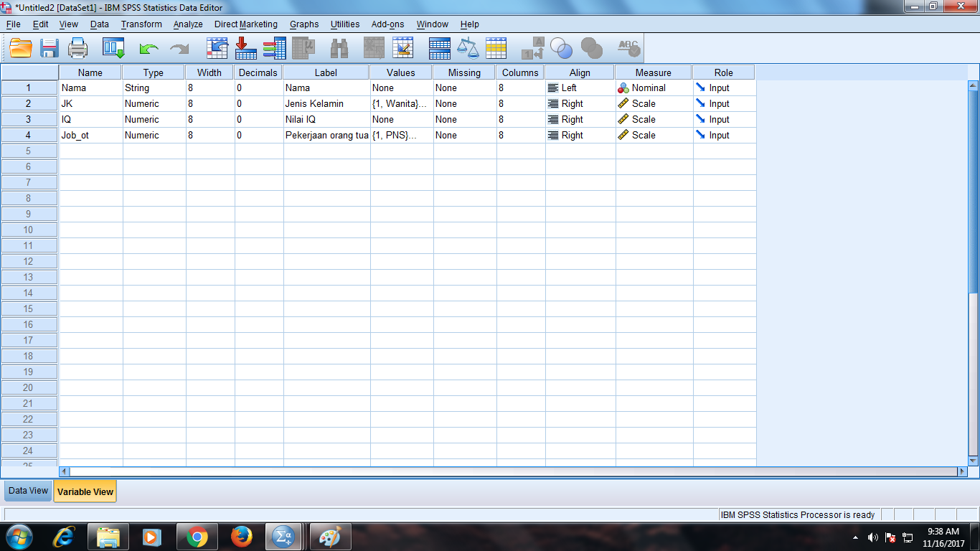Click the 'Job_ot' variable name cell
Screen dimensions: 980x551
pyautogui.click(x=90, y=135)
